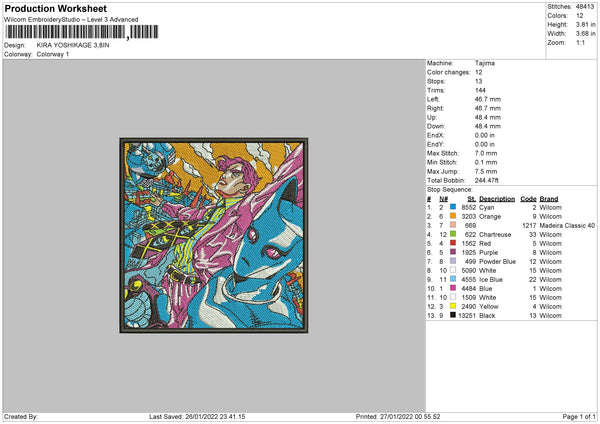
Task: Click the Total Bobbin value 244.47ft
Action: coord(487,180)
